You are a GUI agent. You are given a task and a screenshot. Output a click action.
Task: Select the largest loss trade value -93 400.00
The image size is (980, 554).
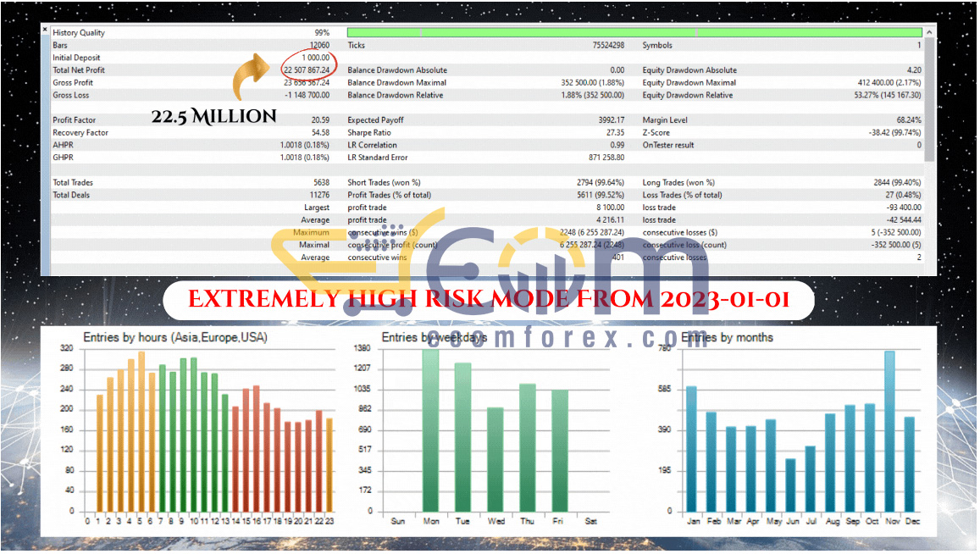904,208
